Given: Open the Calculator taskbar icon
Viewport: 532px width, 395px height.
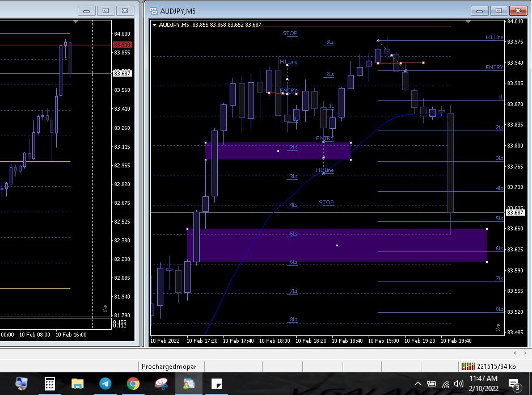Looking at the screenshot, I should click(49, 384).
